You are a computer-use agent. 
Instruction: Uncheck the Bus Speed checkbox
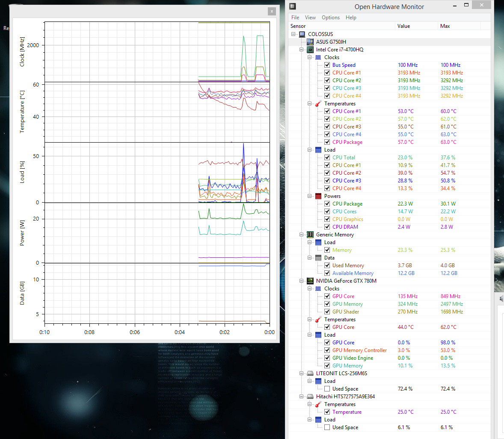click(327, 65)
